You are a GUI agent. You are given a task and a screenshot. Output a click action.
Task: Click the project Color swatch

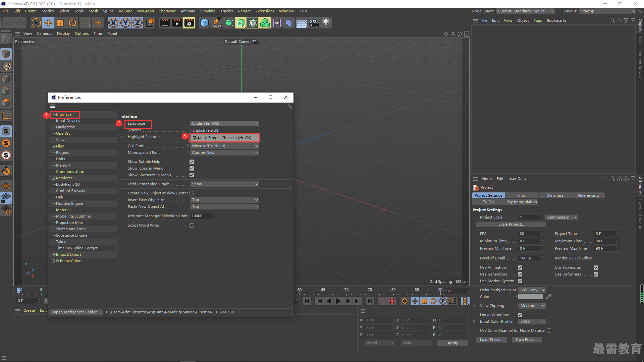click(x=530, y=297)
